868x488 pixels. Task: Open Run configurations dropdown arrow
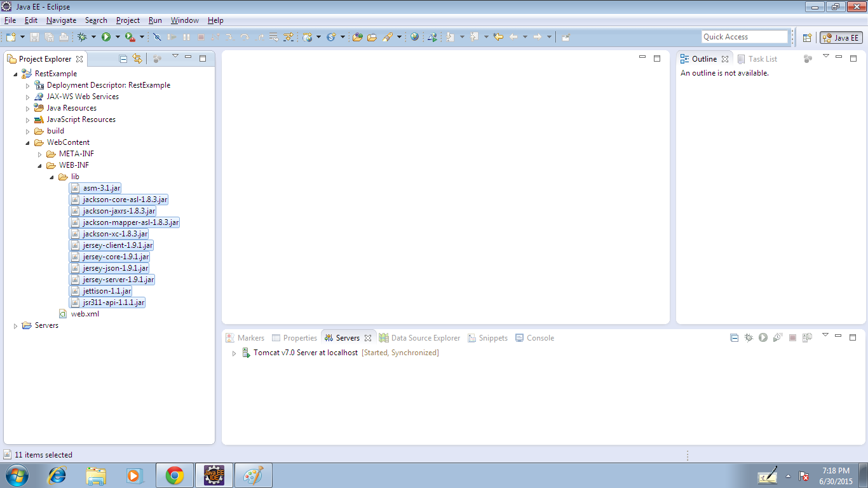click(118, 37)
